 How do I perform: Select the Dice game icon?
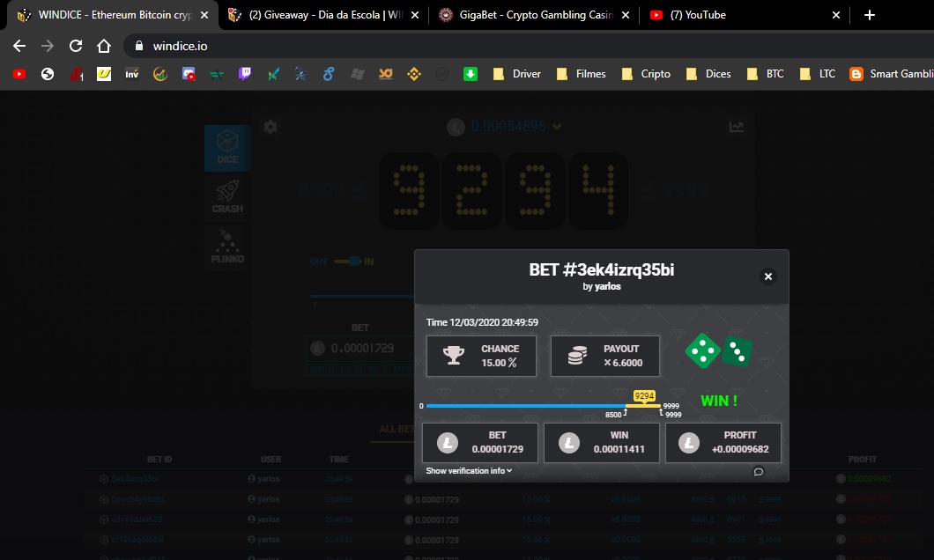227,147
